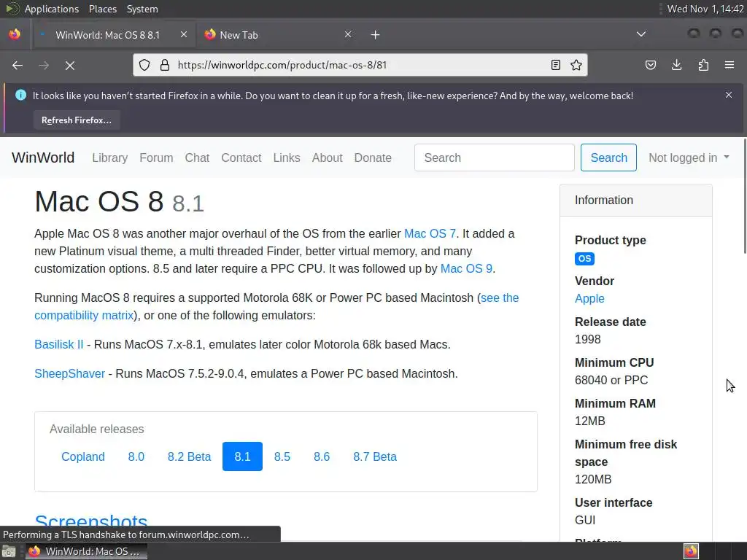The width and height of the screenshot is (747, 560).
Task: Select the 8.2 Beta release
Action: pyautogui.click(x=189, y=456)
